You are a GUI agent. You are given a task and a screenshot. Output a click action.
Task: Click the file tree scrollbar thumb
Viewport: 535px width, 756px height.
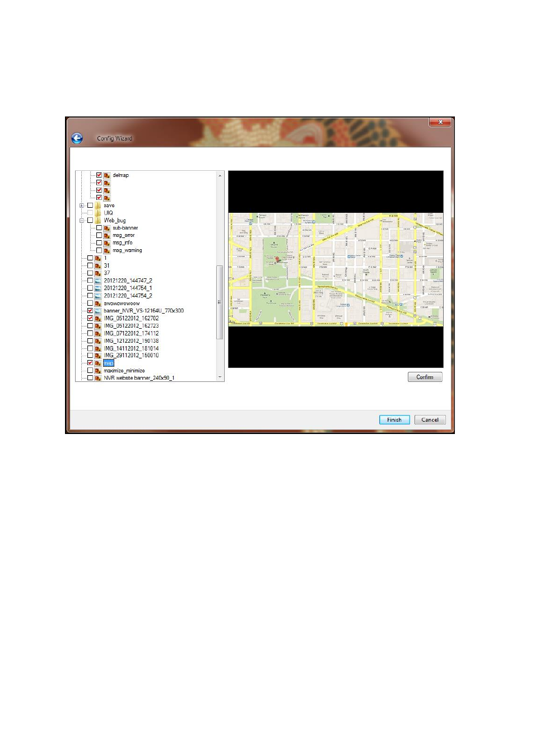(220, 302)
